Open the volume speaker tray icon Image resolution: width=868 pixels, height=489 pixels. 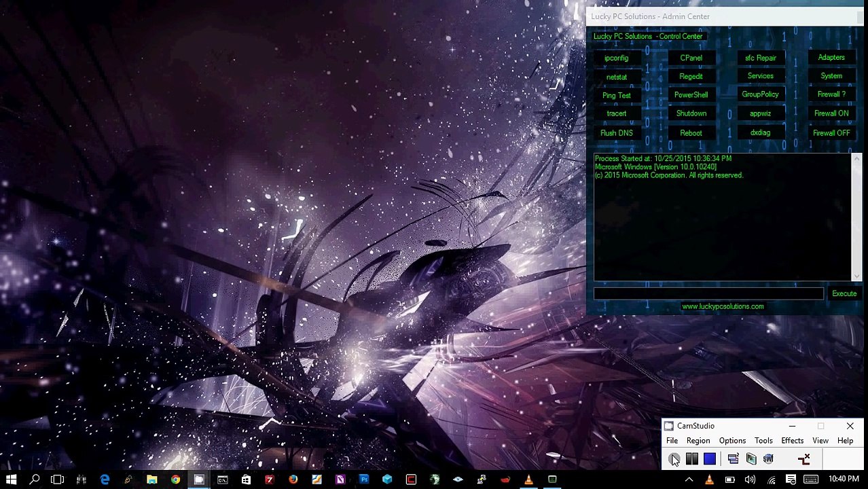[750, 479]
